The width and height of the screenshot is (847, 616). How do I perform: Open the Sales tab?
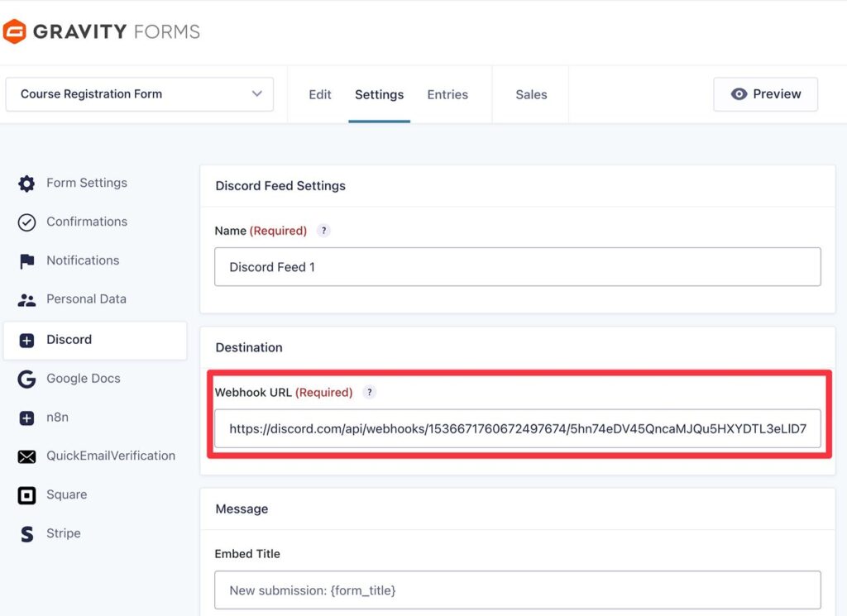click(x=531, y=94)
